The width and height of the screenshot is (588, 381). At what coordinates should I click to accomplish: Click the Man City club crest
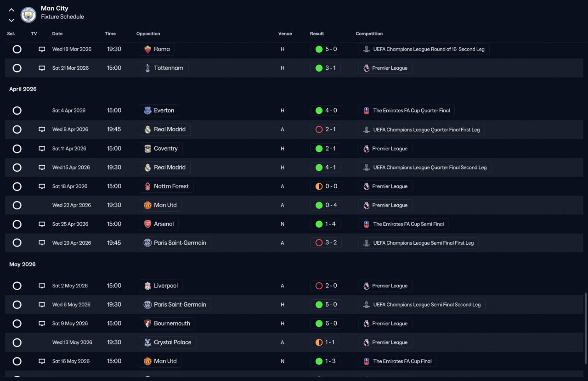pyautogui.click(x=28, y=15)
